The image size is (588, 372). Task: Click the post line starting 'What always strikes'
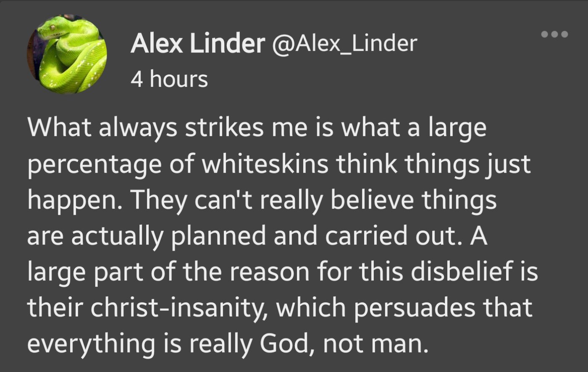pos(256,128)
